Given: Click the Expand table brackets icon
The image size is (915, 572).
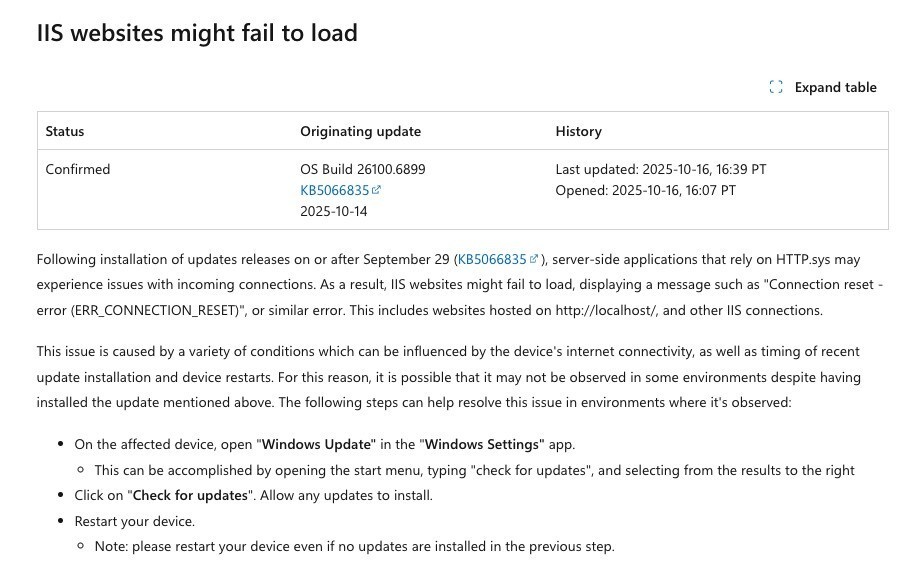Looking at the screenshot, I should click(776, 87).
